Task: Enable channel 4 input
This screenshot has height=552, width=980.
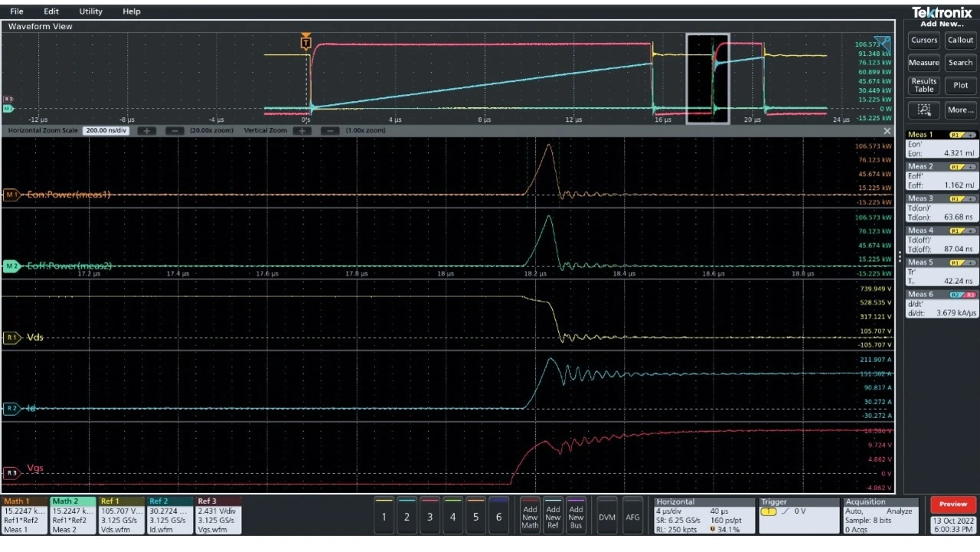Action: pyautogui.click(x=452, y=517)
